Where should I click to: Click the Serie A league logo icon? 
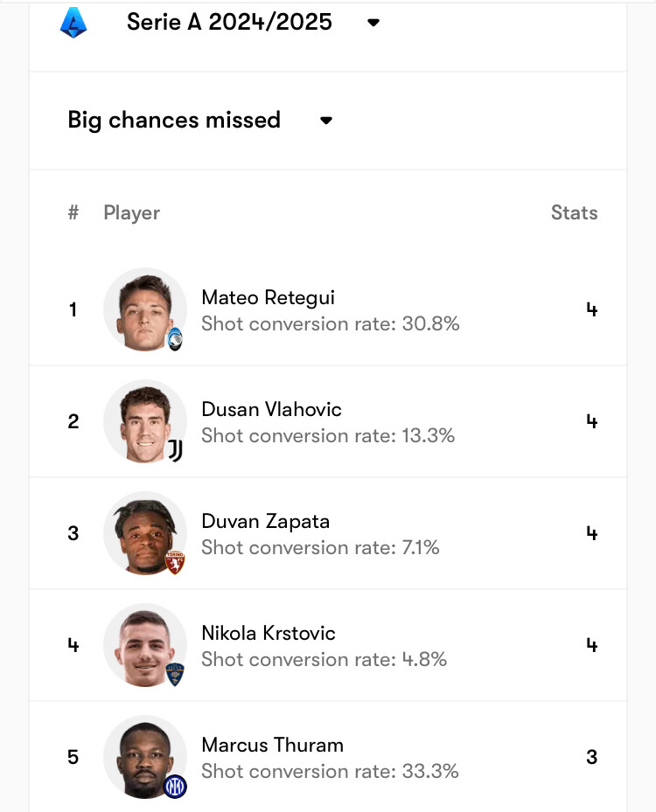coord(73,22)
